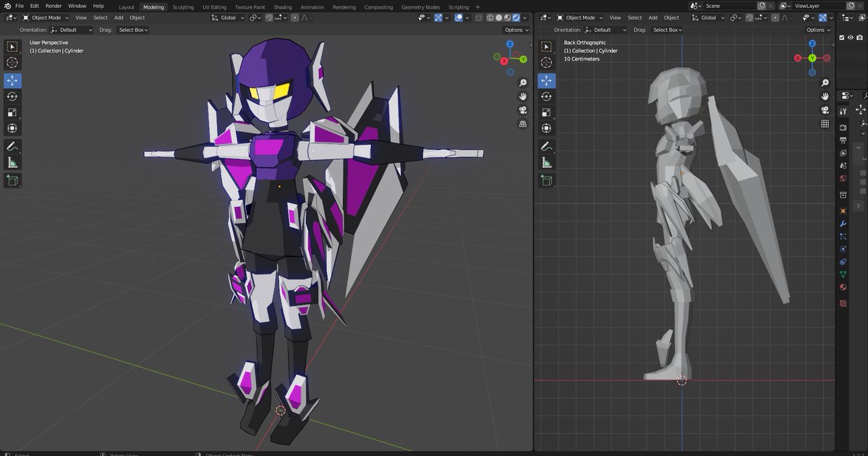Open the Material properties tab

tap(843, 287)
